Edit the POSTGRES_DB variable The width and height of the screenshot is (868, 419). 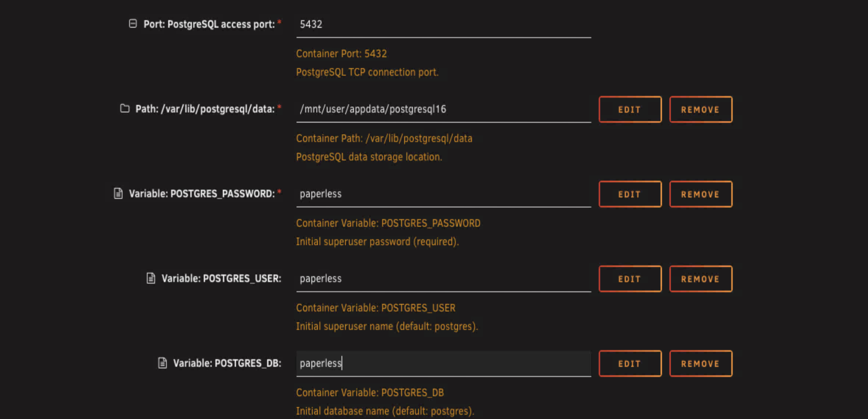[x=630, y=364]
